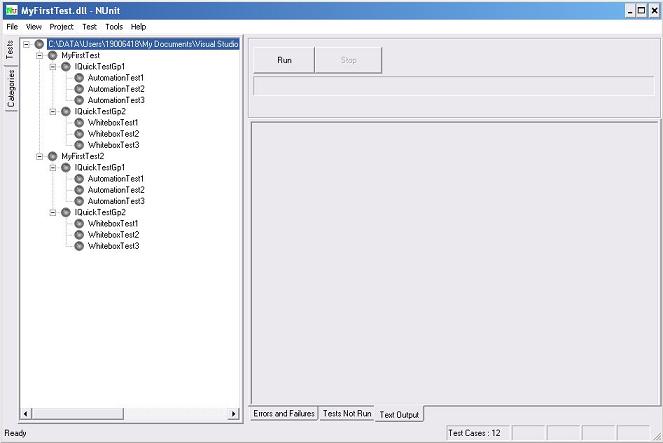Collapse the MyFirstTest tree node

39,55
